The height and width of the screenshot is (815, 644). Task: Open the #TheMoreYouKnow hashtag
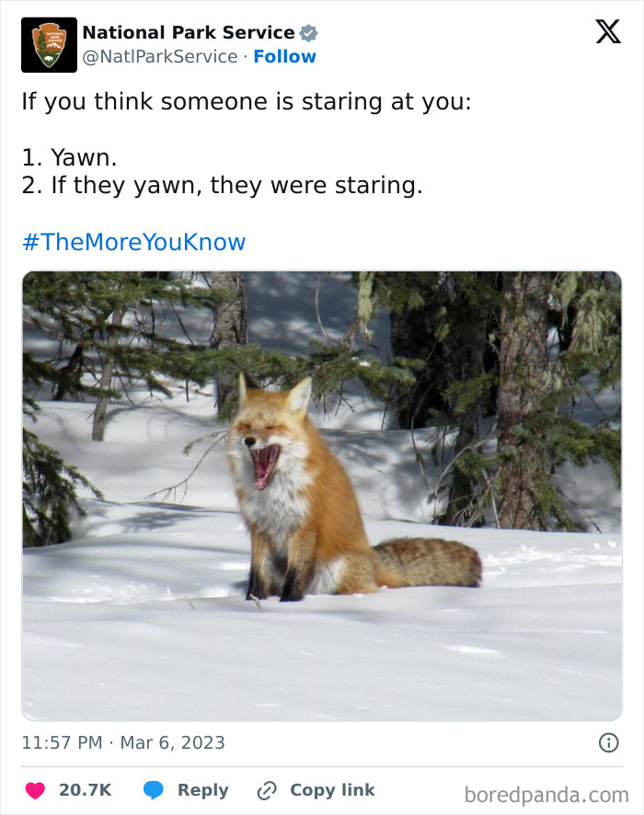tap(132, 242)
